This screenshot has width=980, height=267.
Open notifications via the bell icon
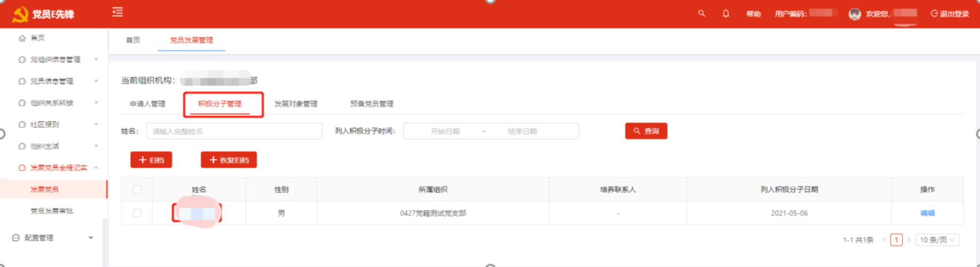tap(726, 14)
